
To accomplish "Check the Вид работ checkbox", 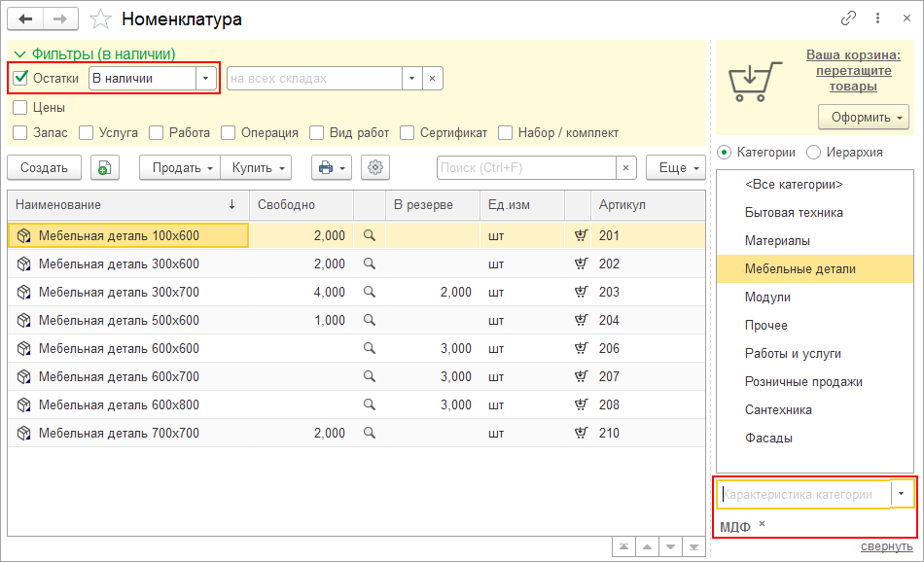I will click(316, 132).
